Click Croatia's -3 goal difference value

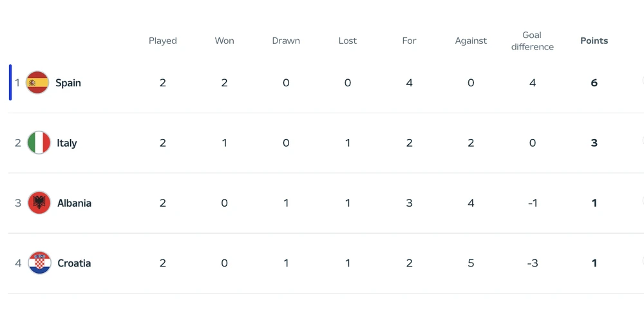tap(533, 263)
